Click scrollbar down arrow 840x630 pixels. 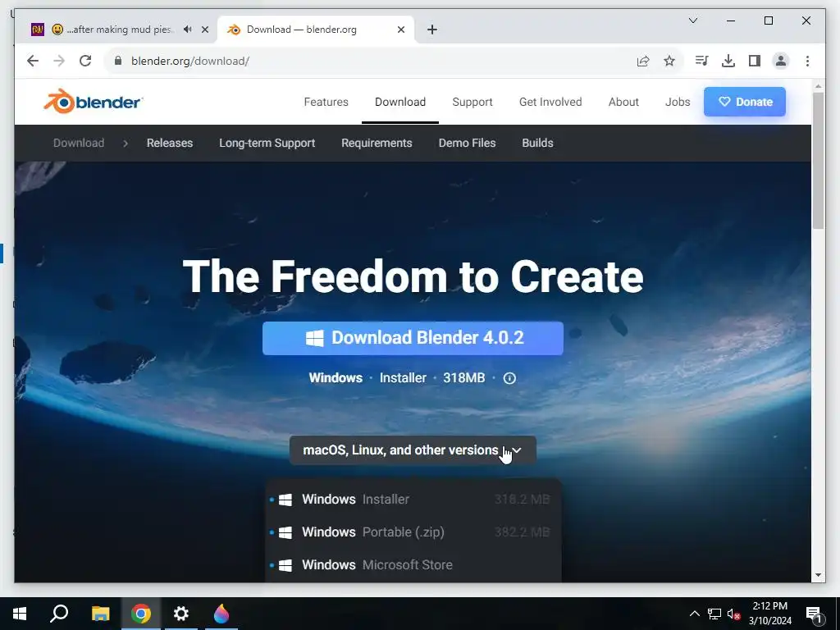coord(818,575)
